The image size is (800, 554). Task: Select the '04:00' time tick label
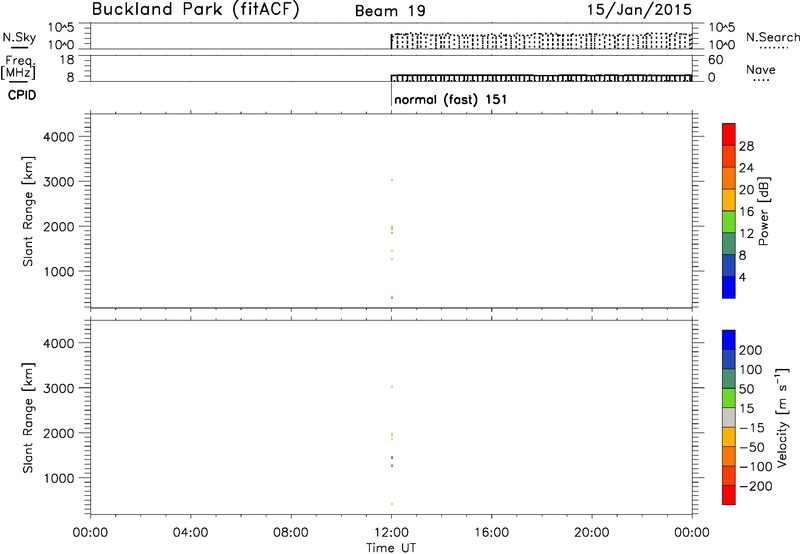click(x=190, y=533)
